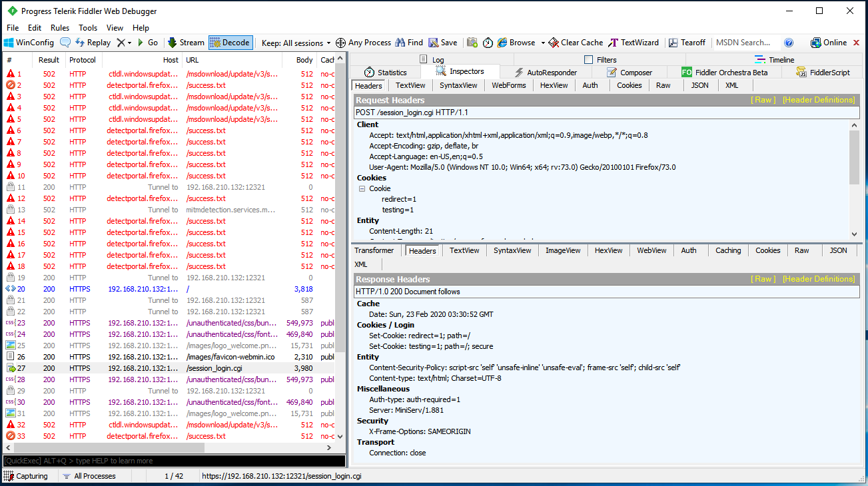
Task: Expand the Browse dropdown arrow
Action: point(542,43)
